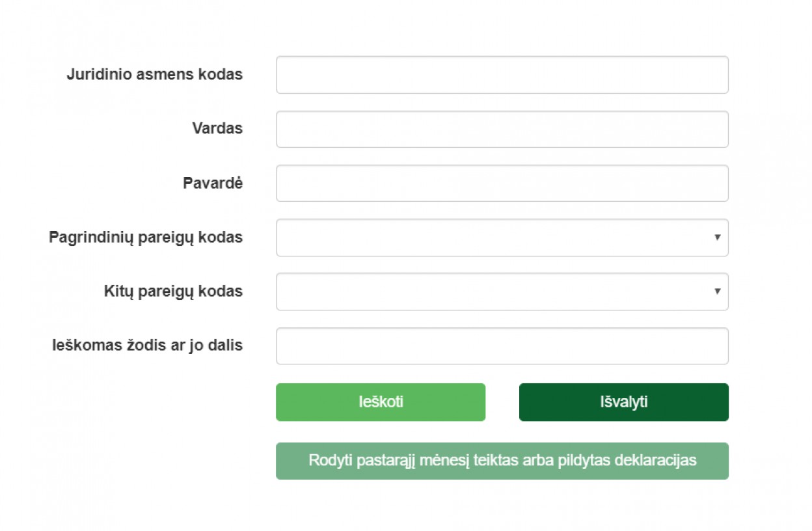Image resolution: width=812 pixels, height=531 pixels.
Task: Click the arrow on Pagrindinių pareigų kodas
Action: point(717,238)
